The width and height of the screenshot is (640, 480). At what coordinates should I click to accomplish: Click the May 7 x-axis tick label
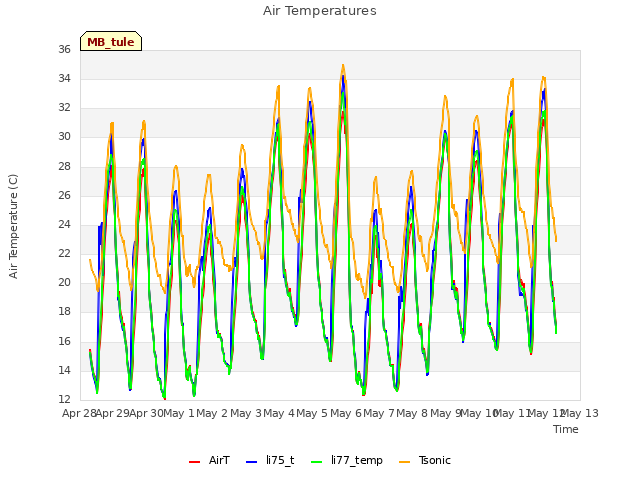[379, 413]
